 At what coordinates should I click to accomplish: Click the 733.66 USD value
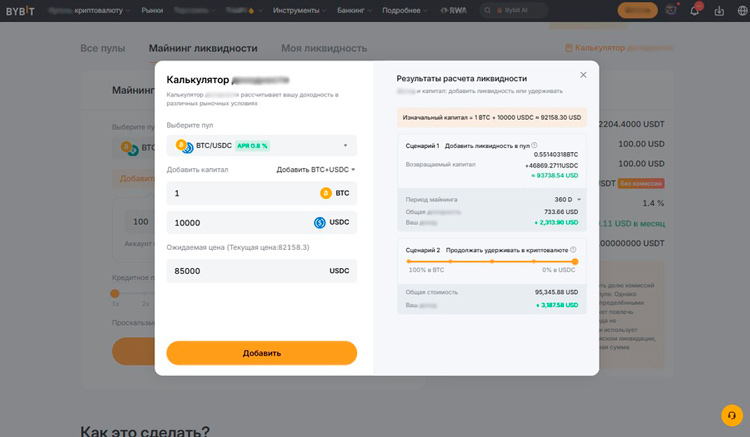561,212
